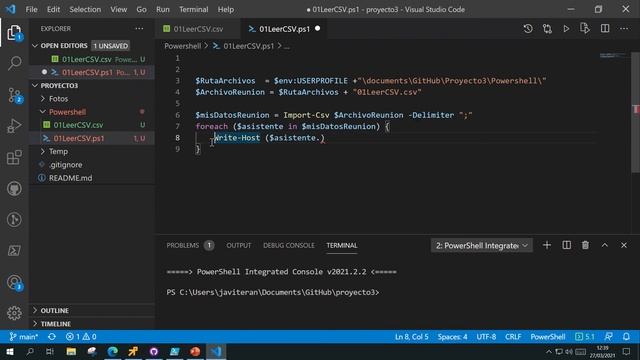
Task: Open notifications bell in status bar
Action: pos(626,337)
